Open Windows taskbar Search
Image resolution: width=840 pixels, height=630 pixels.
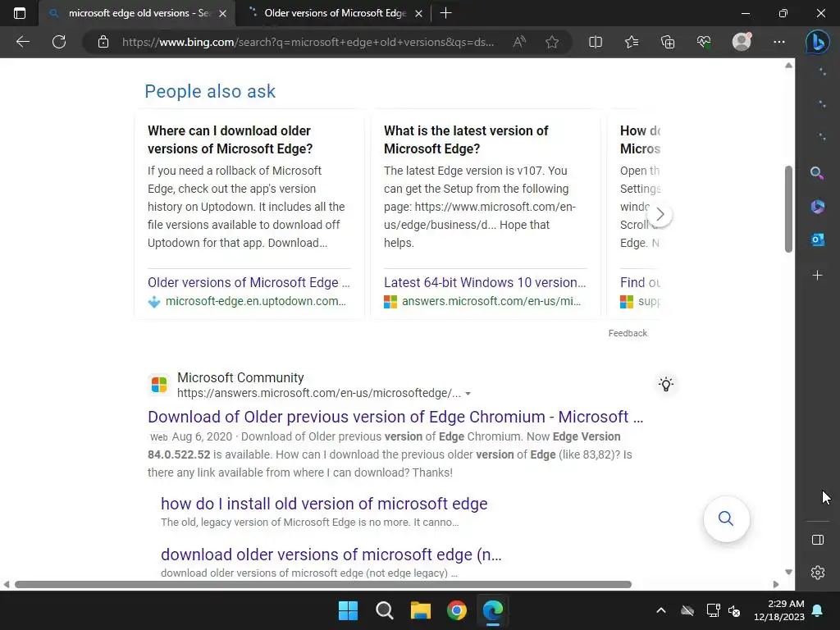click(385, 610)
